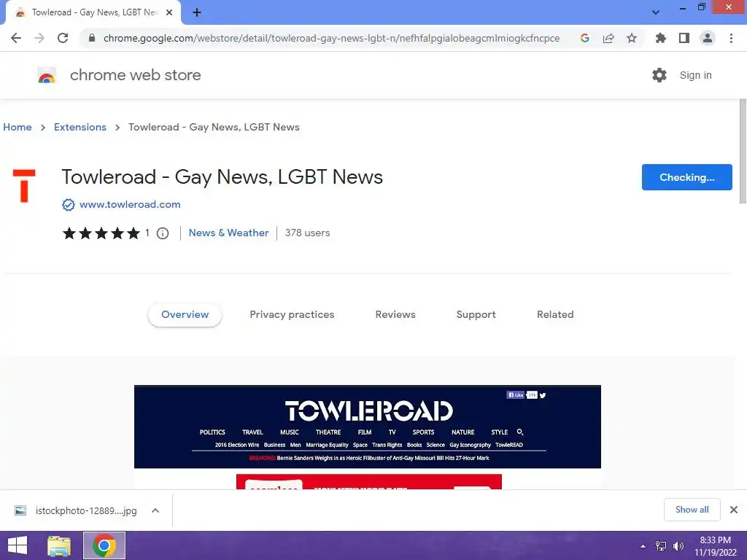Open the Chrome profile avatar
The image size is (747, 560).
coord(708,38)
